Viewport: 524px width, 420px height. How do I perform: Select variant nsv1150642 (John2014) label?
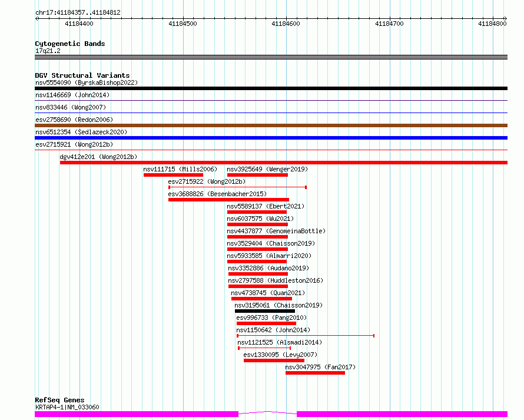[x=273, y=330]
